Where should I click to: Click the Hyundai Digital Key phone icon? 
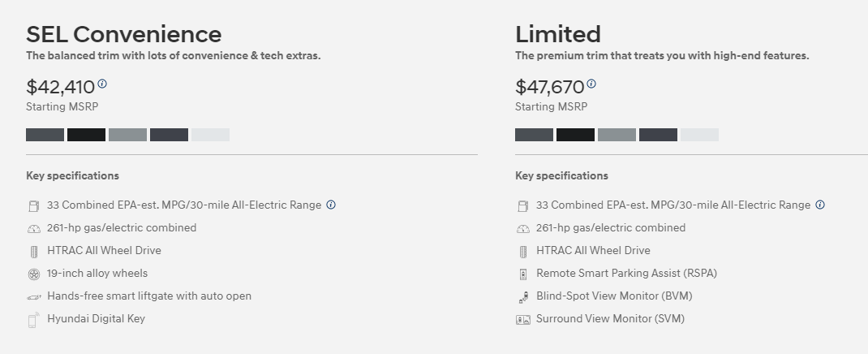33,320
